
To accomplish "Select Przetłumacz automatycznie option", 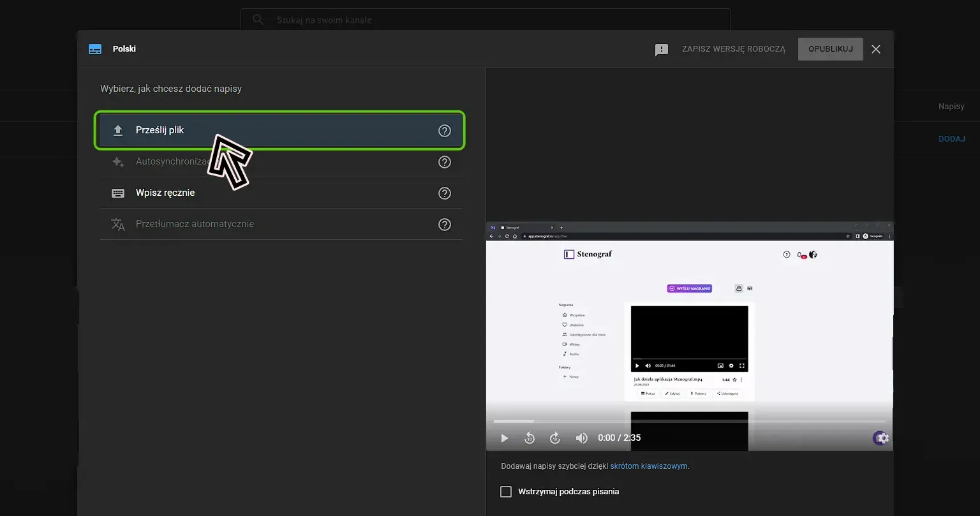I will (281, 224).
